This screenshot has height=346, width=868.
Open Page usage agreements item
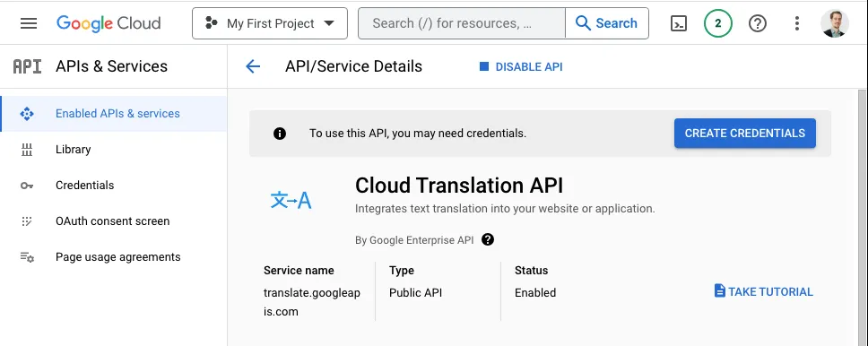[x=114, y=257]
